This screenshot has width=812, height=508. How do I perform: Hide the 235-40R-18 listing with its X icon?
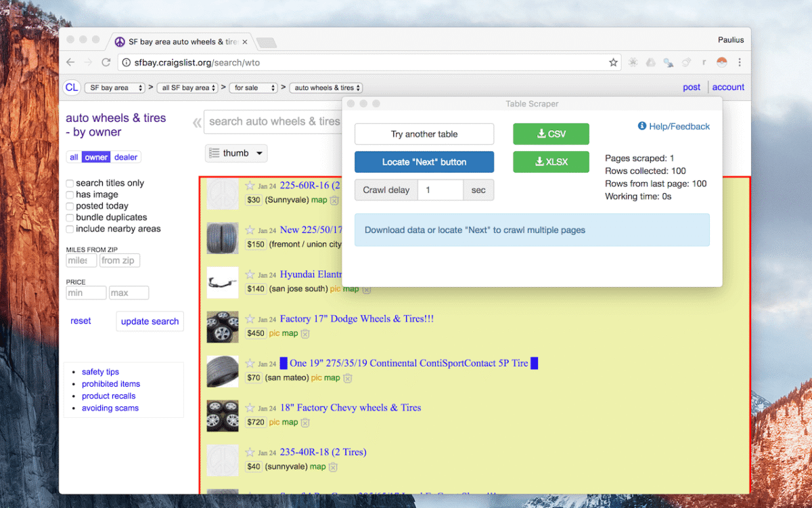[x=332, y=467]
